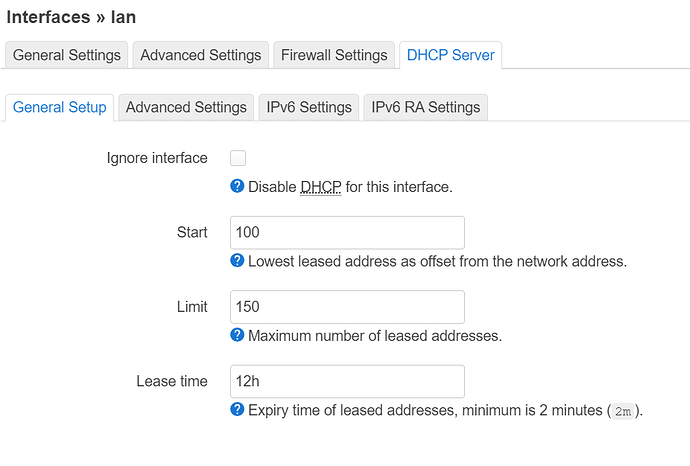
Task: Switch to IPv6 Settings sub-tab
Action: click(309, 107)
